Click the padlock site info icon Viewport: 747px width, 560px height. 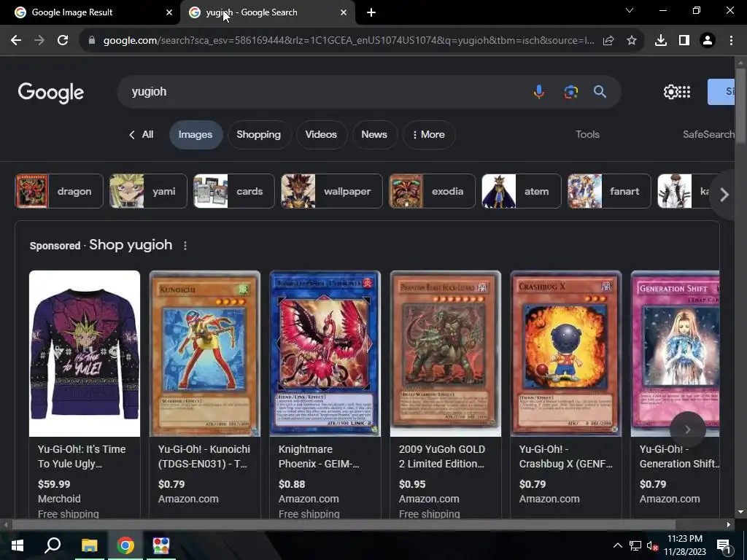pyautogui.click(x=92, y=41)
